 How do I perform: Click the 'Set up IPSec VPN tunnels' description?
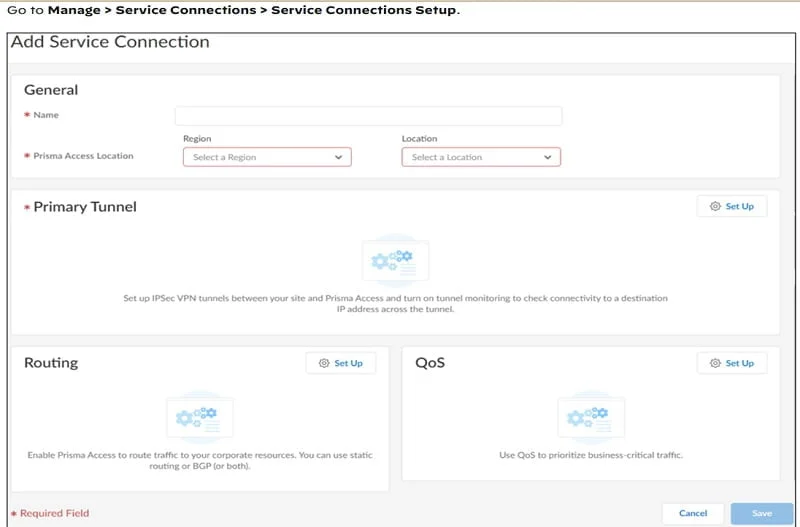[x=395, y=304]
